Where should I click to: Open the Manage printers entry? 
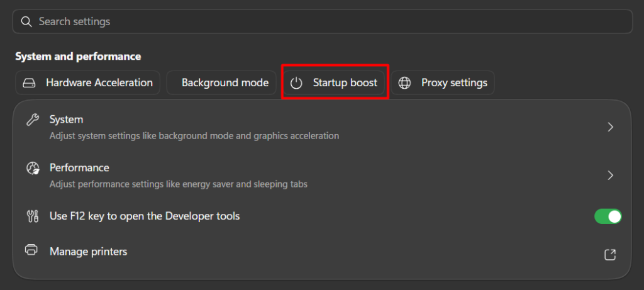(323, 252)
